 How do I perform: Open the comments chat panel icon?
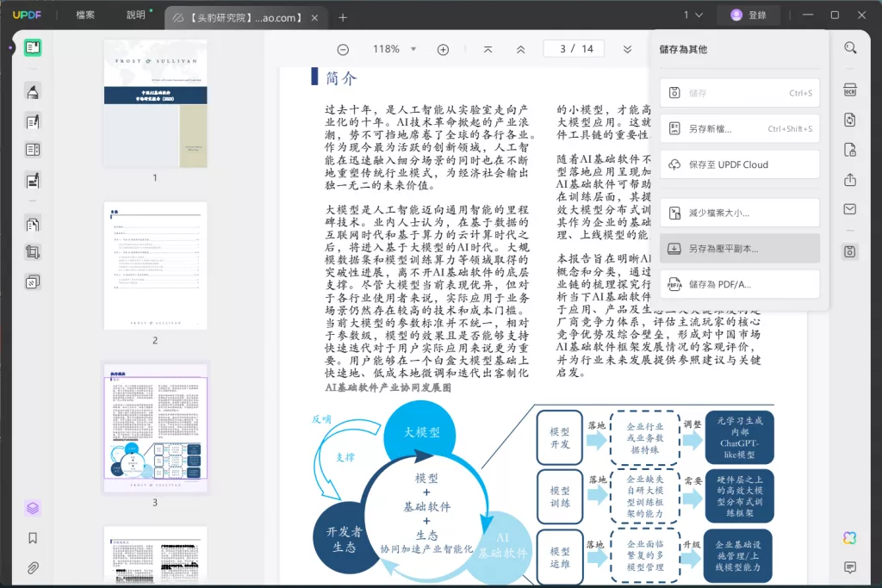(850, 567)
